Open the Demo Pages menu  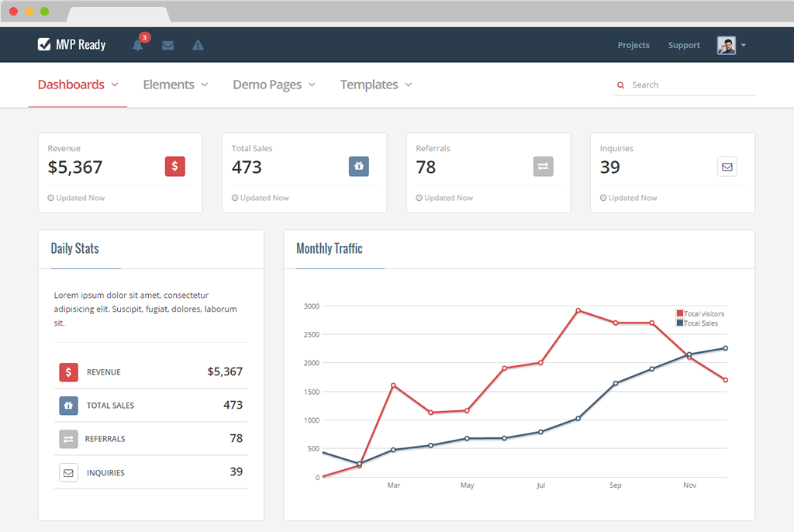[274, 85]
